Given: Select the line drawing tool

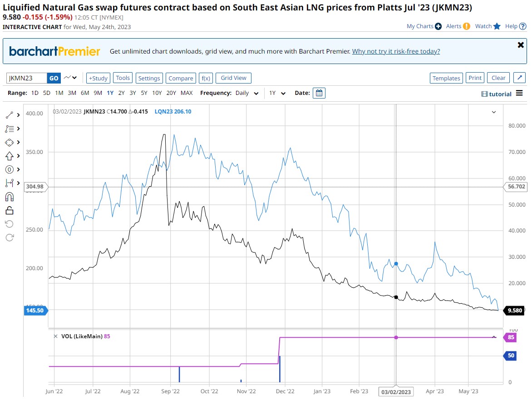Looking at the screenshot, I should pos(10,115).
